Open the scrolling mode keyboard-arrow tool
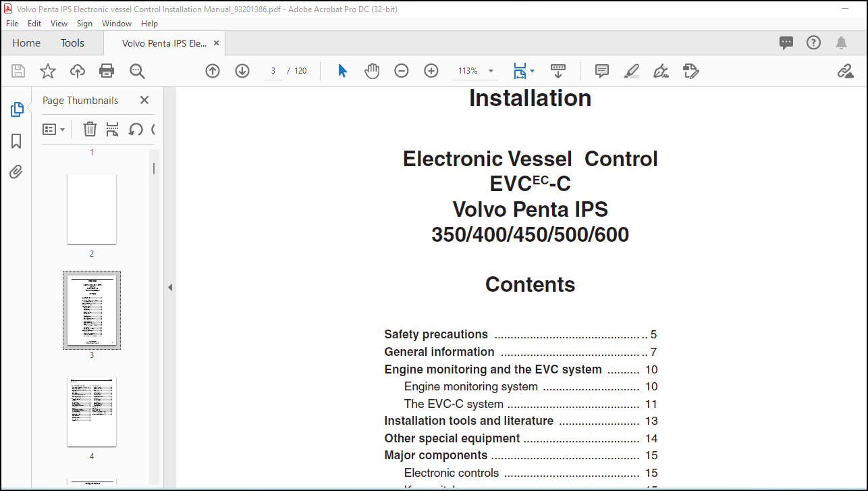The width and height of the screenshot is (868, 491). pyautogui.click(x=558, y=71)
